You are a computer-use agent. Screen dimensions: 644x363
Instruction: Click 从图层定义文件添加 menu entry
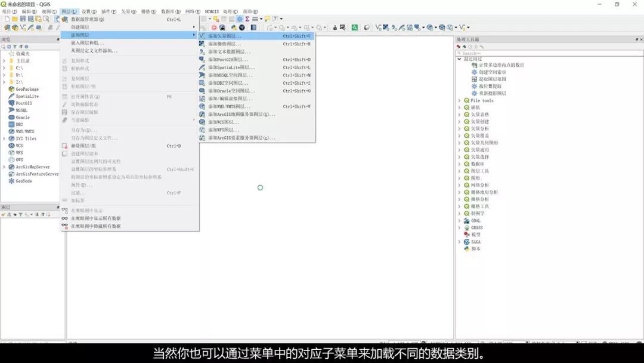(x=130, y=51)
